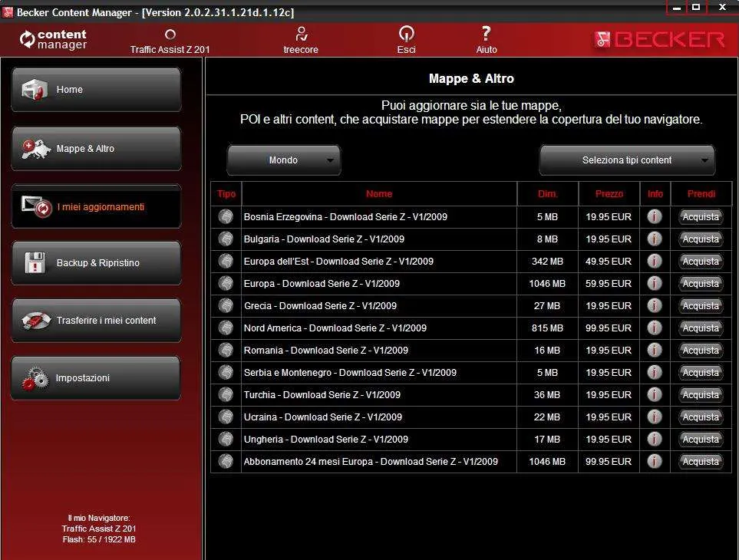Image resolution: width=739 pixels, height=560 pixels.
Task: Open Impostazioni settings section
Action: point(96,377)
